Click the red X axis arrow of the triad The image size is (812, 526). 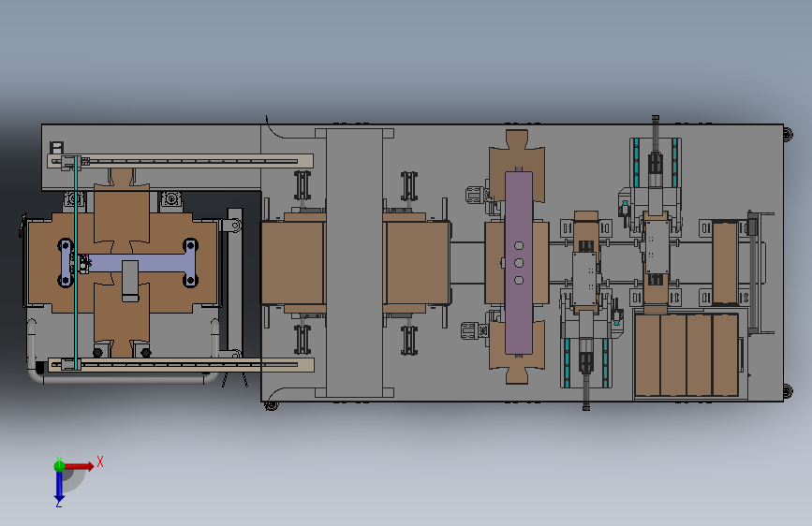coord(79,466)
